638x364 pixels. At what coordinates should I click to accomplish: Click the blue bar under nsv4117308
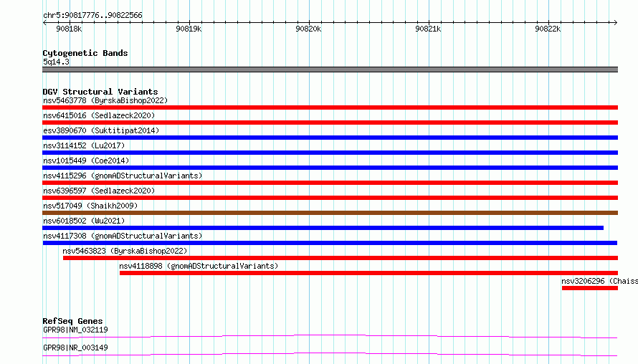coord(330,243)
